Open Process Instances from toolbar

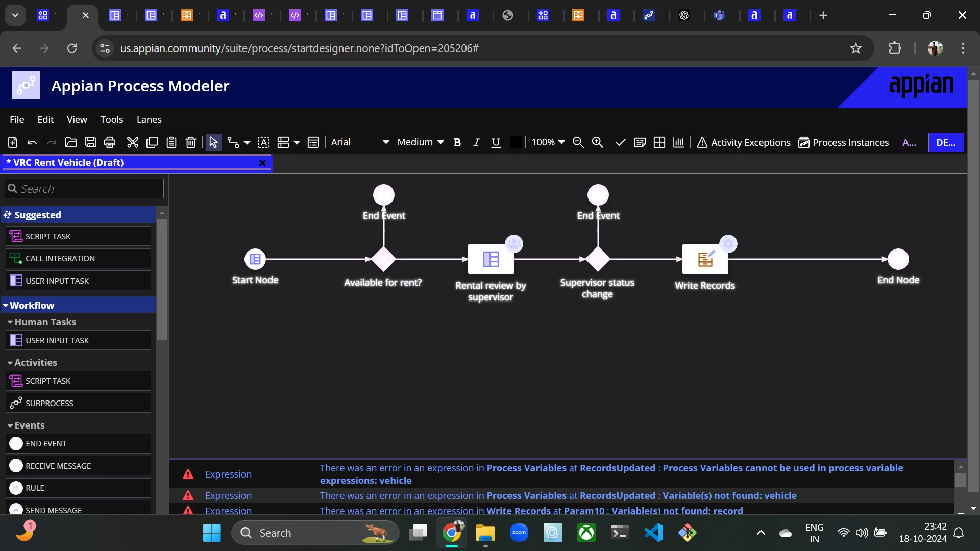[844, 142]
